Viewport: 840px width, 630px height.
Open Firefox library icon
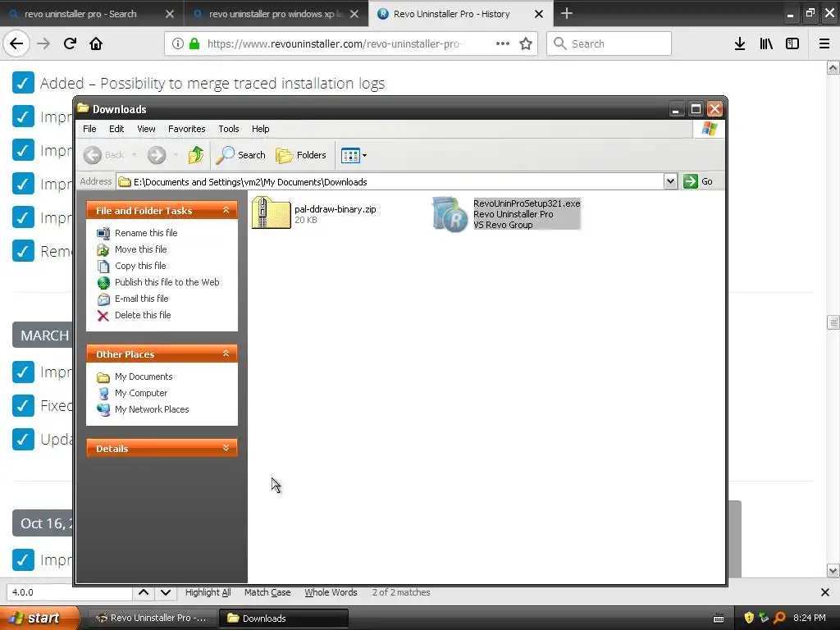tap(766, 43)
